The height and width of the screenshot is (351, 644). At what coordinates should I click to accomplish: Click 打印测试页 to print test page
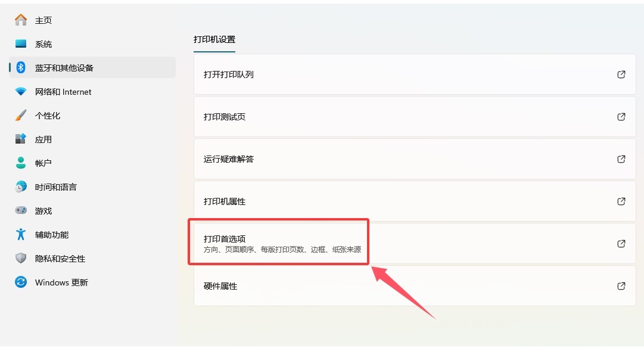415,117
